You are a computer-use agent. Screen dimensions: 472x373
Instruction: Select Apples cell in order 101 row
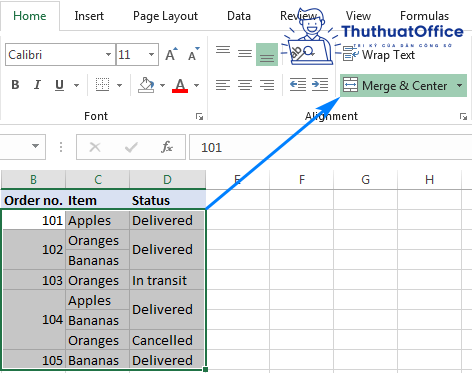[x=98, y=220]
